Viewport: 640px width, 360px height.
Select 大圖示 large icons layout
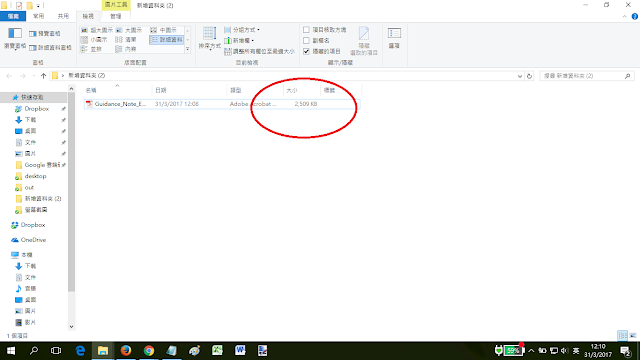[129, 30]
